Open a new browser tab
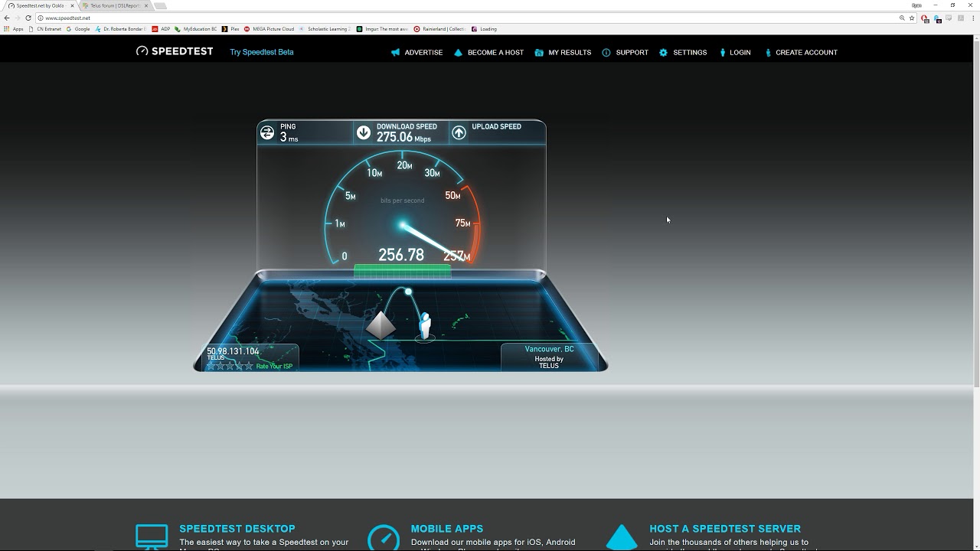This screenshot has width=980, height=551. (160, 5)
